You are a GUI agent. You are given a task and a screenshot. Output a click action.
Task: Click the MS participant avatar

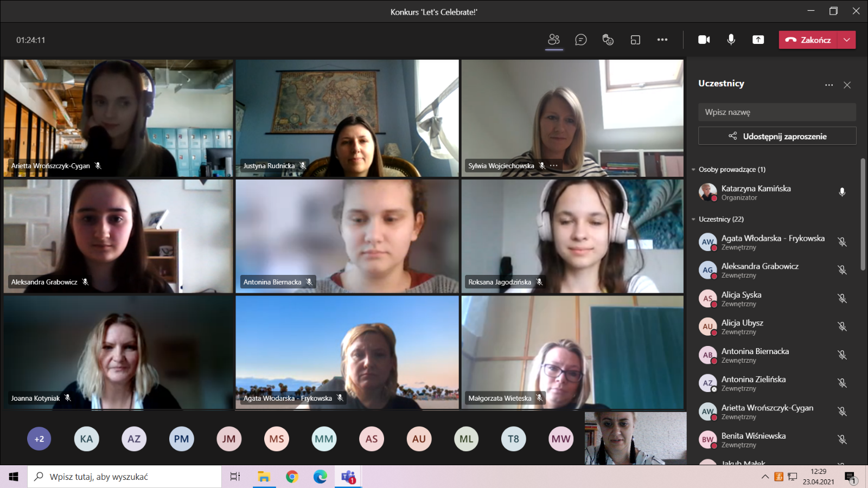[277, 439]
